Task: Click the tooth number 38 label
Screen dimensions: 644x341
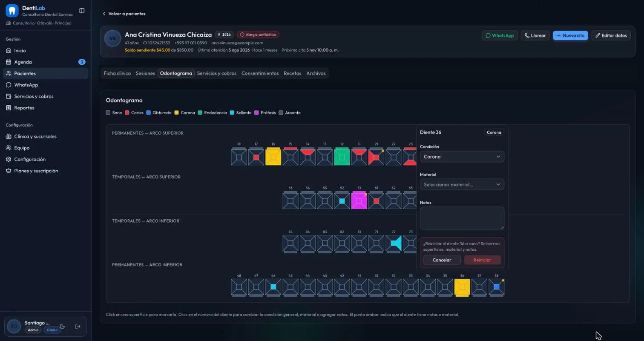Action: [496, 275]
